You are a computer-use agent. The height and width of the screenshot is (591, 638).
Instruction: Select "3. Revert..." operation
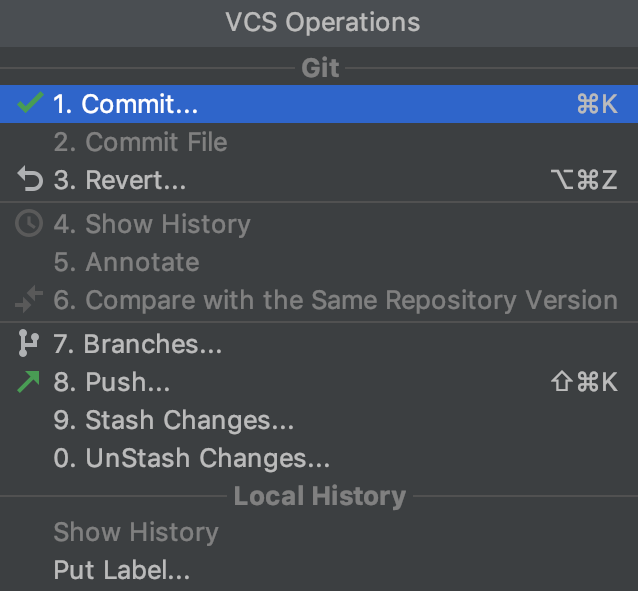click(120, 181)
